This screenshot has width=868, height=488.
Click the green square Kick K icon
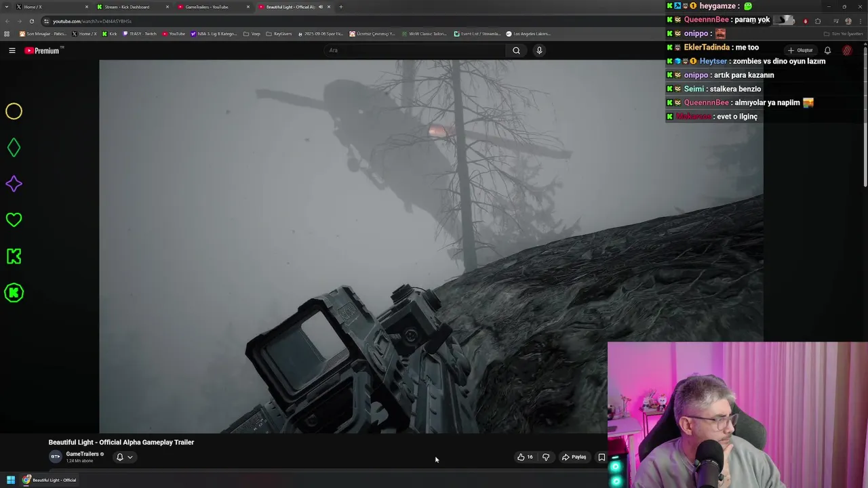pyautogui.click(x=14, y=256)
